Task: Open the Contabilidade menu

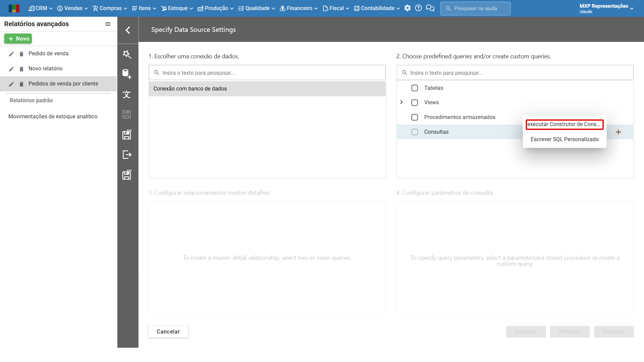Action: (377, 8)
